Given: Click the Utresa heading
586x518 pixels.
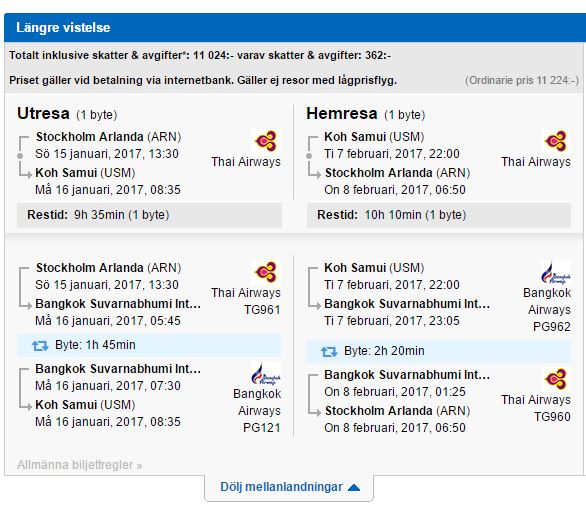Looking at the screenshot, I should coord(43,113).
